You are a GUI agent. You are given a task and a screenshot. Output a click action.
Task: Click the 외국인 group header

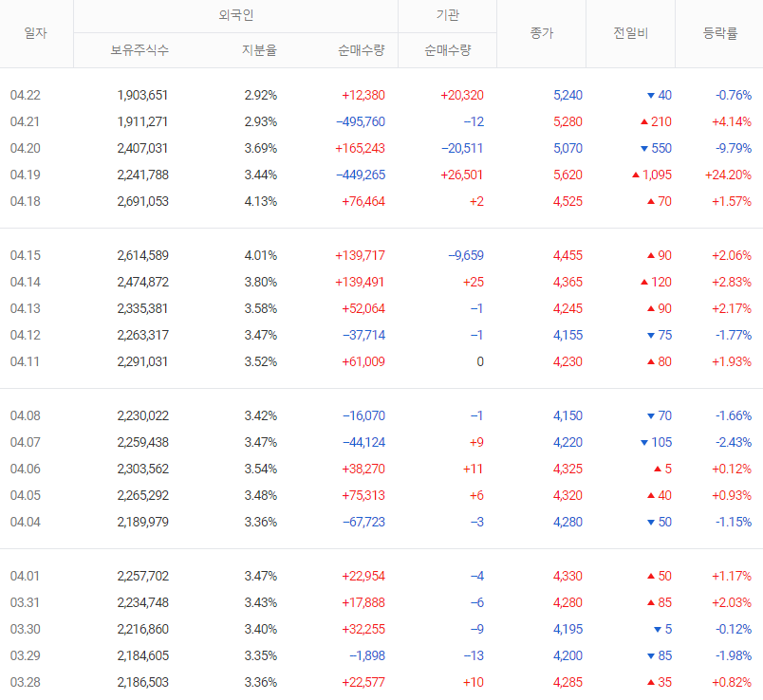click(236, 15)
